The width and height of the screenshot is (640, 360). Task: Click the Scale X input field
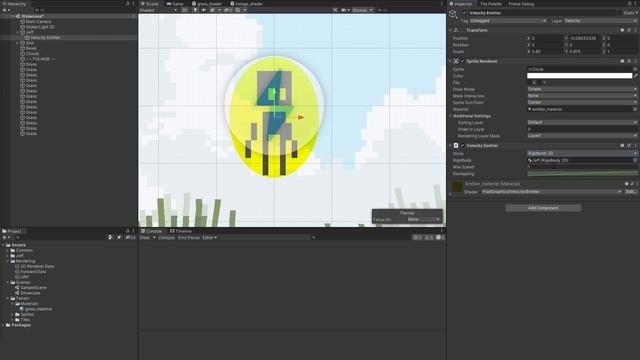tap(547, 51)
